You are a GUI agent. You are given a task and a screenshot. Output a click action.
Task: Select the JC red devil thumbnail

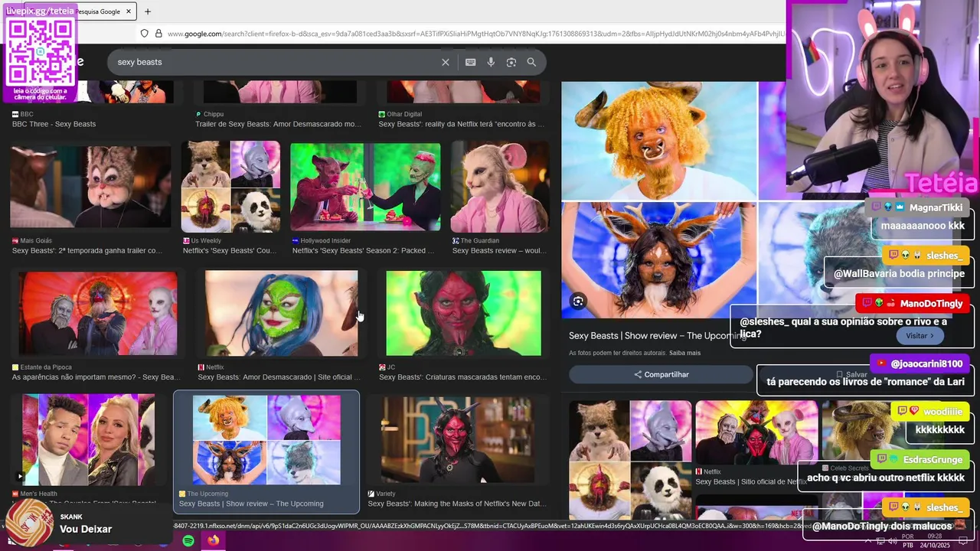pyautogui.click(x=463, y=313)
